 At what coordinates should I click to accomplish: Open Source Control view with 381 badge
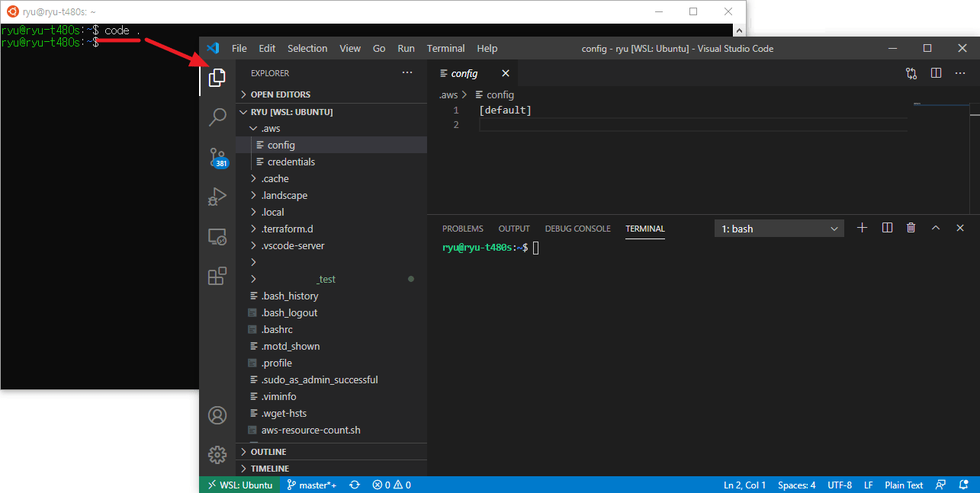pos(217,158)
